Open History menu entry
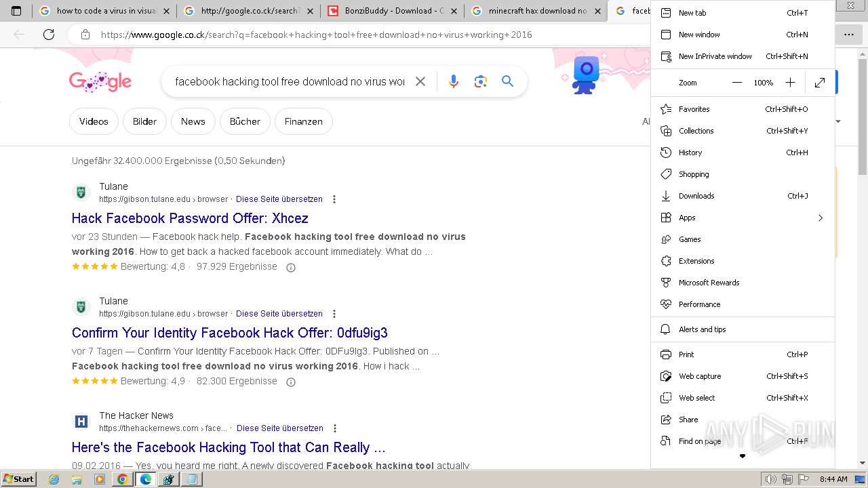 (x=743, y=152)
